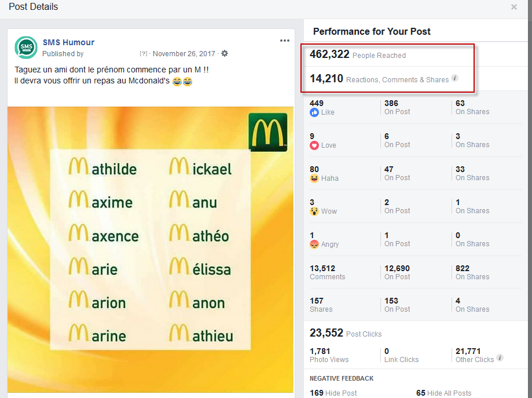532x398 pixels.
Task: Click the 23,552 Post Clicks total
Action: click(x=326, y=333)
